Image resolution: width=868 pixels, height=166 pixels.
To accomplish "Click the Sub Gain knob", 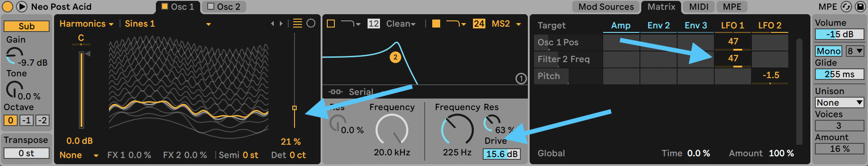I will [x=14, y=55].
